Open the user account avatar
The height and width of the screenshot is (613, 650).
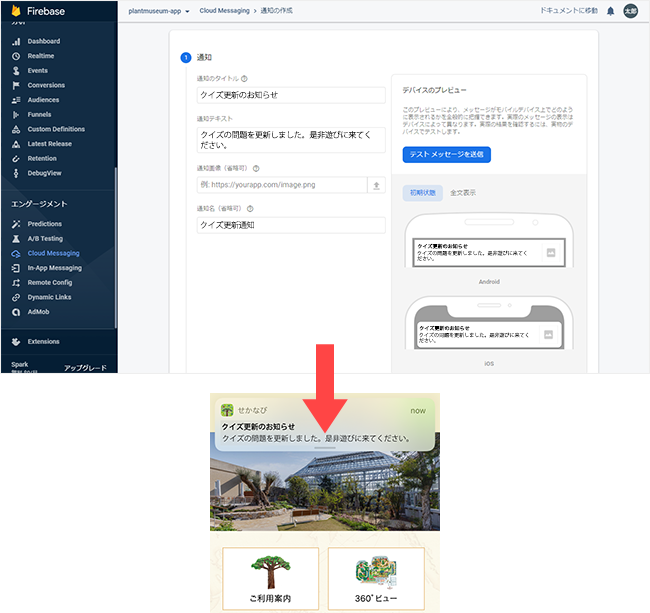pos(631,11)
